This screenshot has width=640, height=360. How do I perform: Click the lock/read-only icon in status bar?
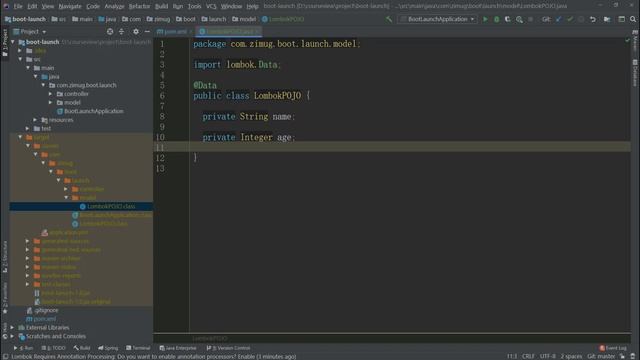coord(622,356)
